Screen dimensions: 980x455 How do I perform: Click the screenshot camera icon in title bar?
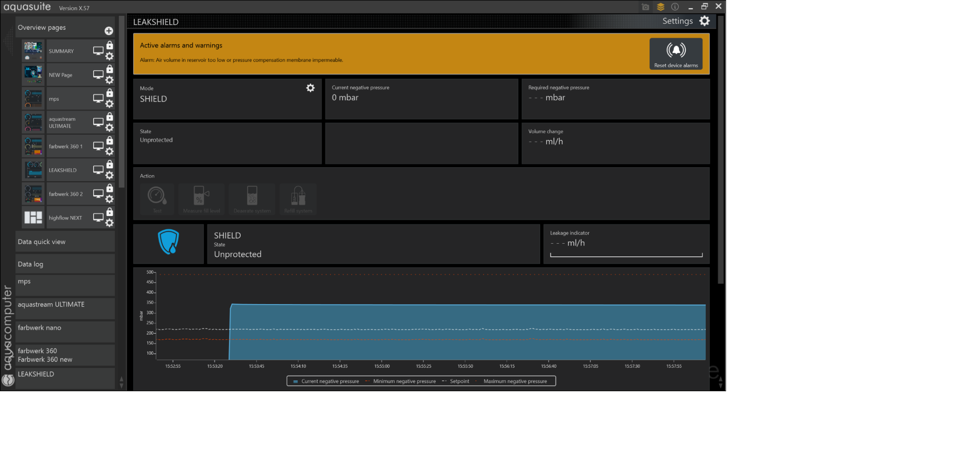(645, 7)
